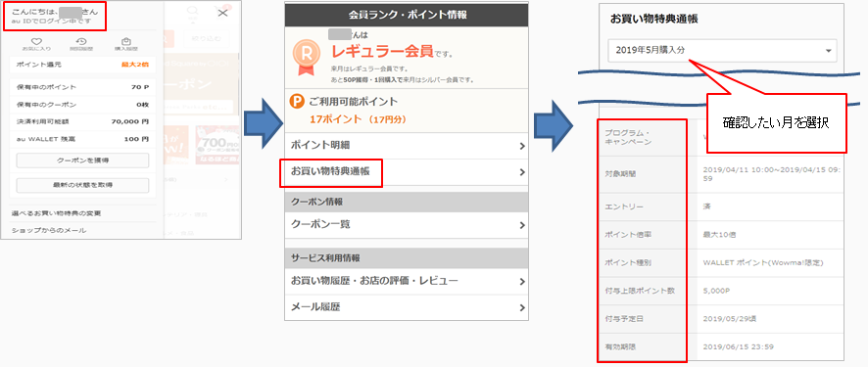This screenshot has width=868, height=367.
Task: Click the 済 entry status value
Action: (706, 206)
